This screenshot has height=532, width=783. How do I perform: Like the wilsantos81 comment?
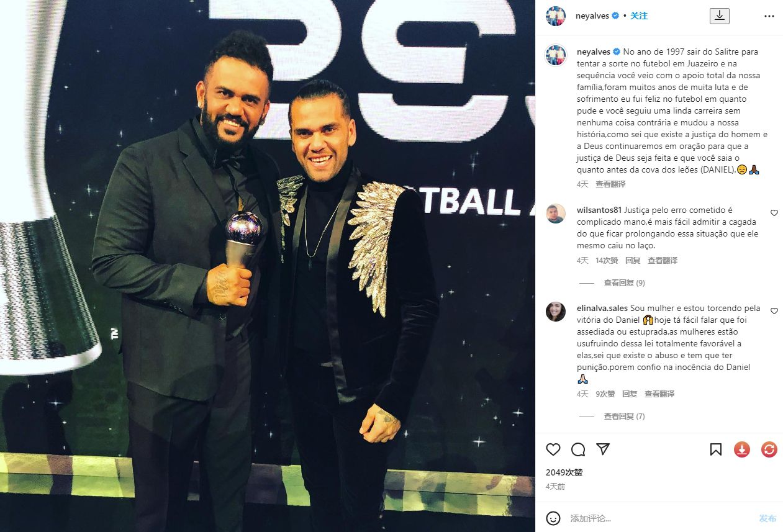[774, 213]
